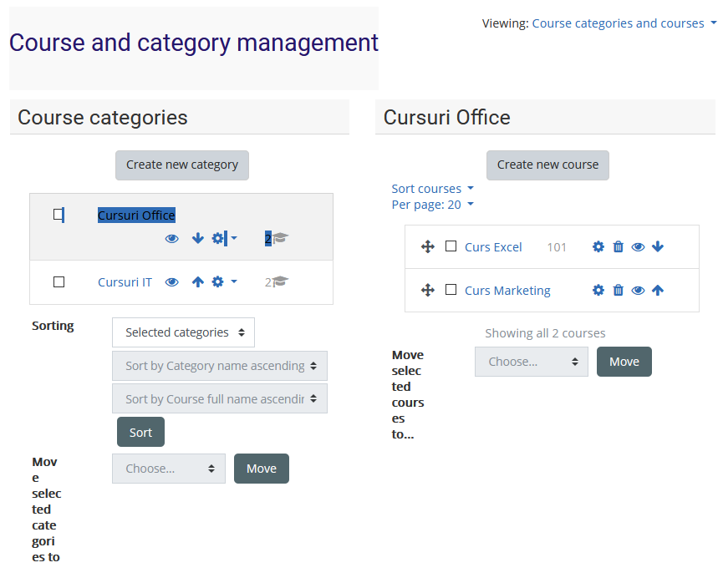Image resolution: width=718 pixels, height=588 pixels.
Task: Move Curs Excel course down
Action: coord(658,246)
